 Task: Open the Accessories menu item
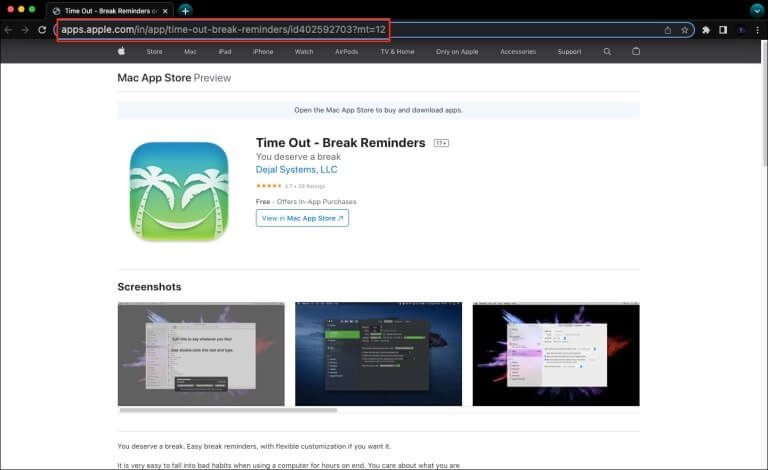tap(518, 51)
